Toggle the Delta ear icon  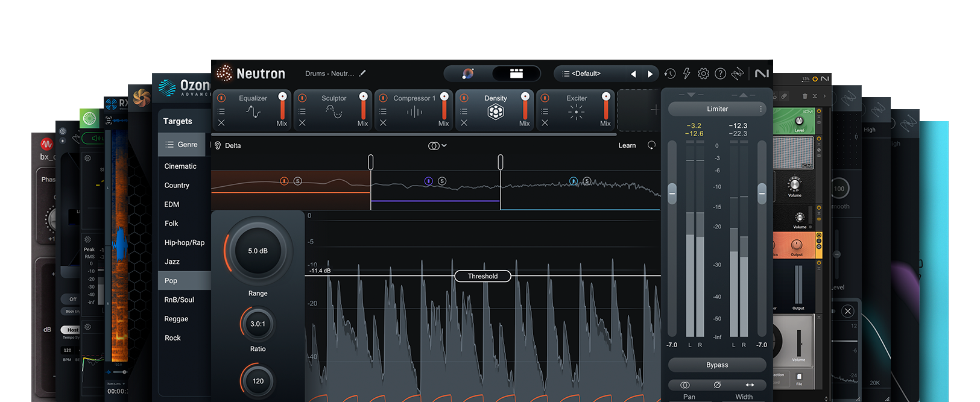[218, 145]
